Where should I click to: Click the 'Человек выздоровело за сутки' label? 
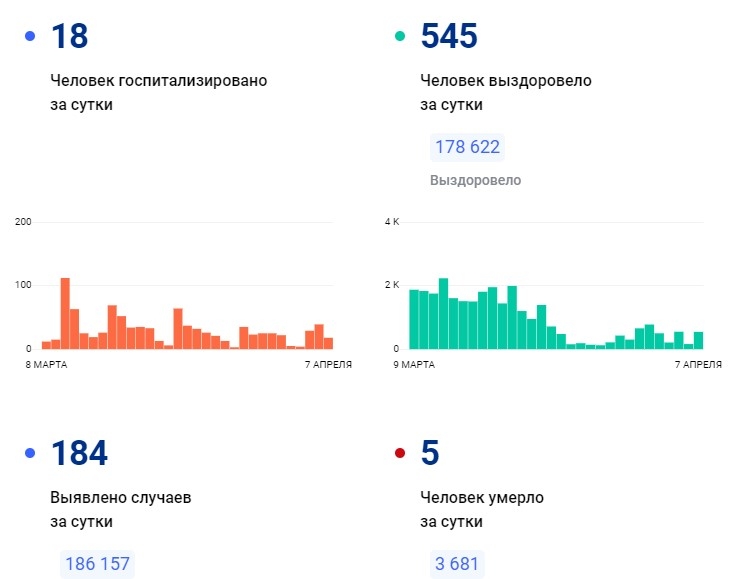point(506,92)
